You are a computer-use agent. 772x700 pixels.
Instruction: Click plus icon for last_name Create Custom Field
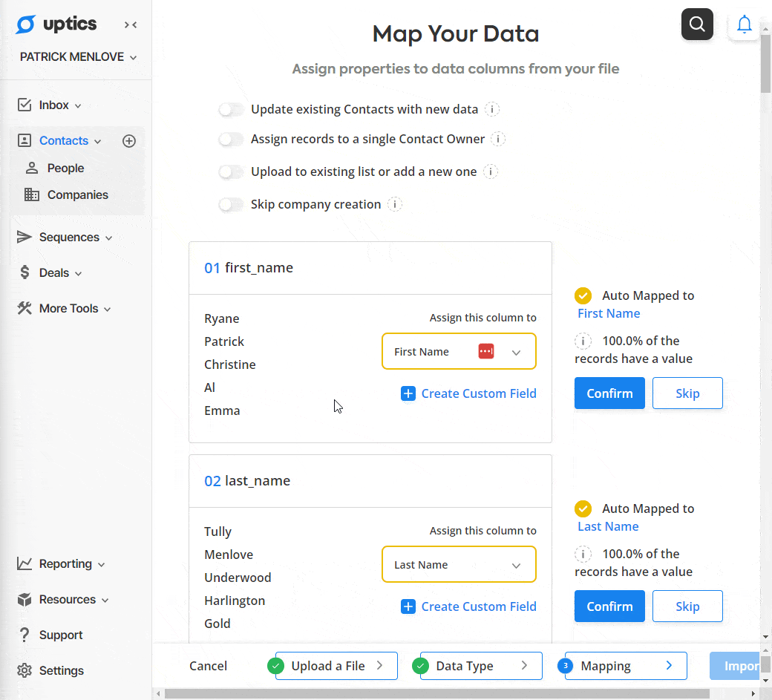tap(408, 606)
